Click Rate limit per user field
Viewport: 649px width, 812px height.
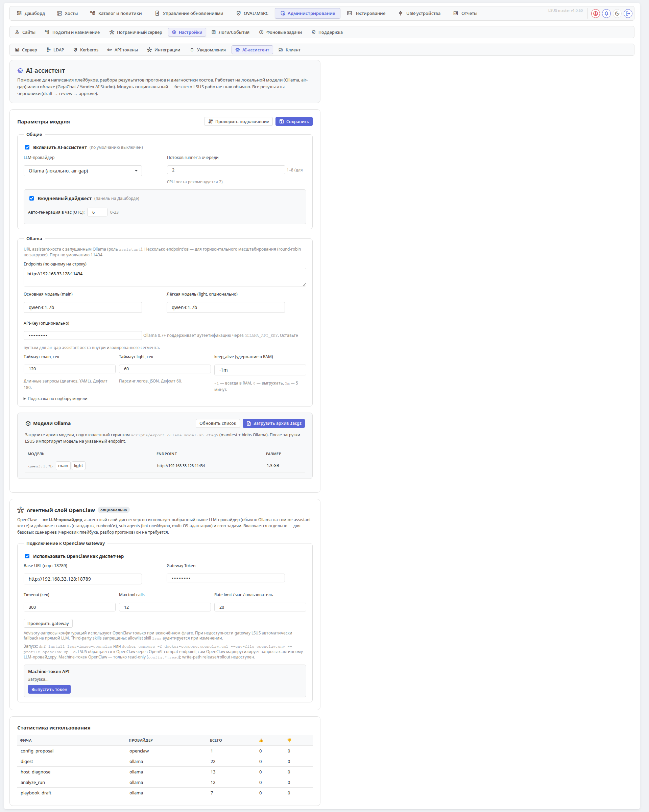click(260, 607)
